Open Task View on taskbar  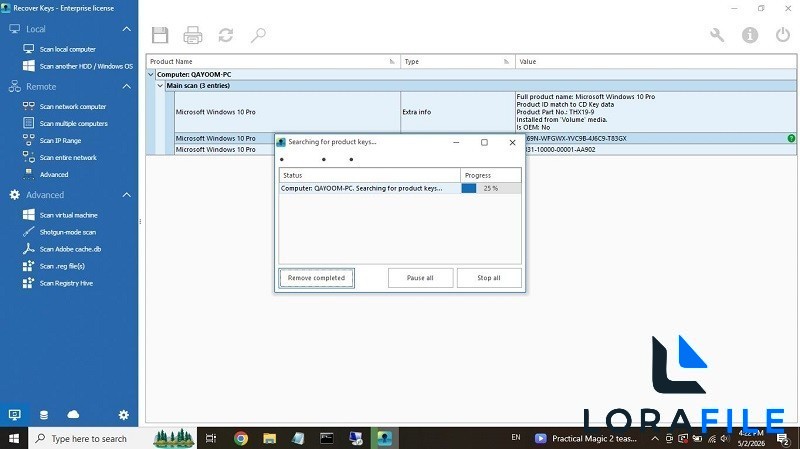pyautogui.click(x=211, y=438)
